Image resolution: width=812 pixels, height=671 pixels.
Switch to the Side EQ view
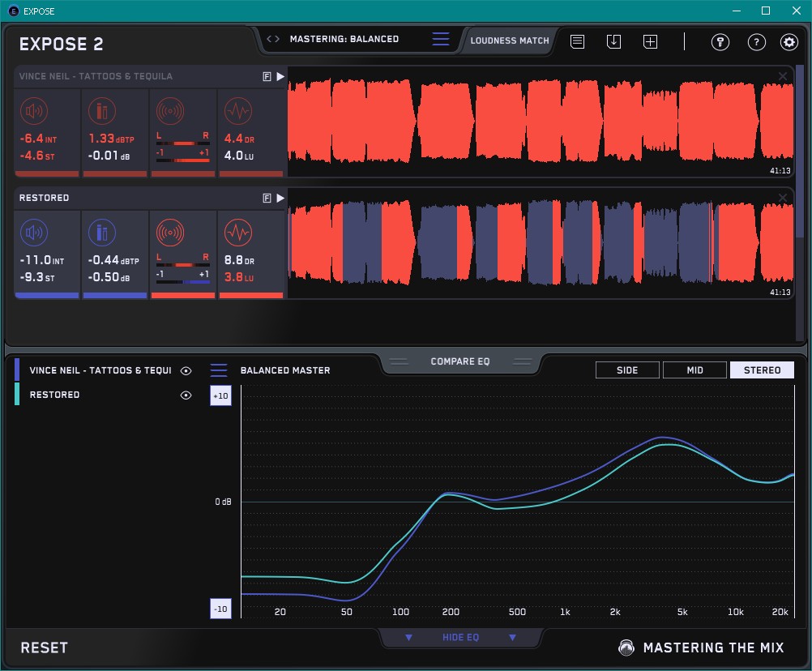coord(627,370)
